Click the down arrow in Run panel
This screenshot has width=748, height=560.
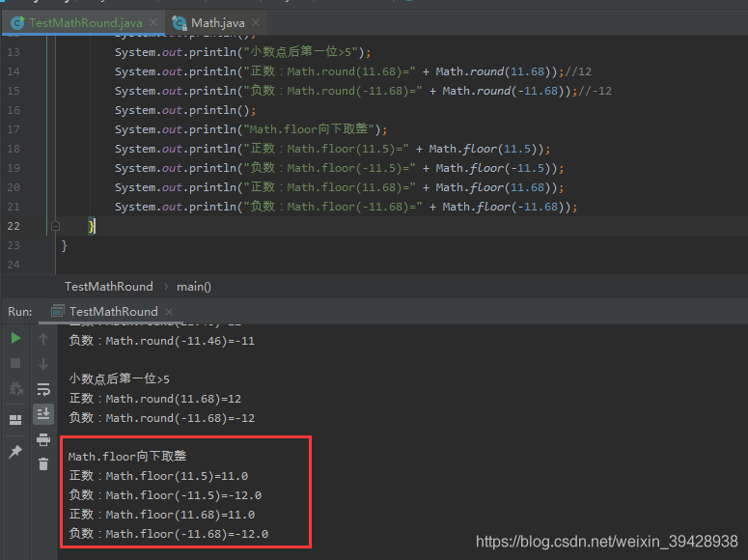[x=43, y=364]
